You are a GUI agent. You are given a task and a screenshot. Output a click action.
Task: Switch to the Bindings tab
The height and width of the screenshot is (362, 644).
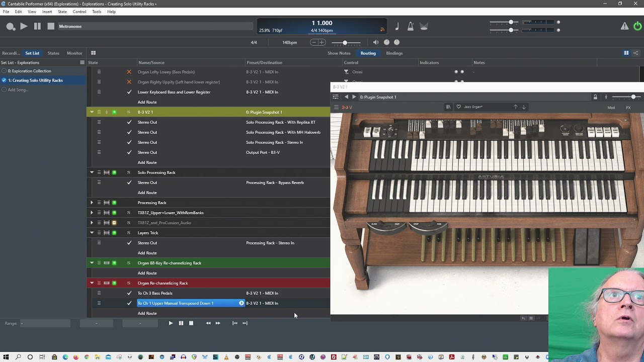[394, 53]
